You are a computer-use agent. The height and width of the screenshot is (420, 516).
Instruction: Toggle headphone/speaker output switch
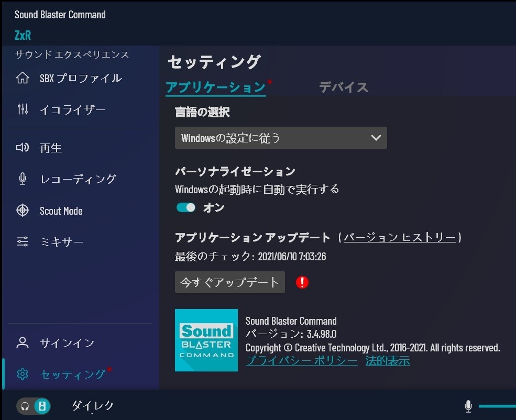point(33,406)
